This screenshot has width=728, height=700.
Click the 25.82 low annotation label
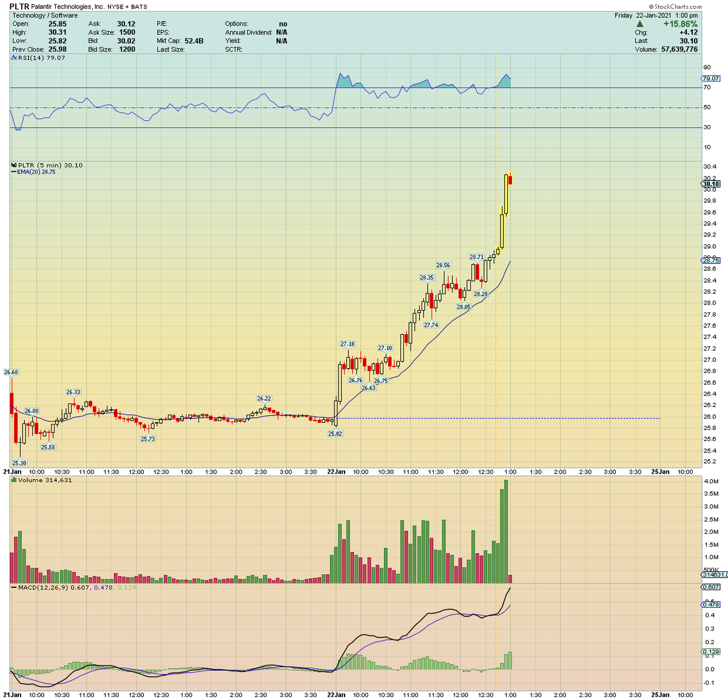[x=335, y=433]
